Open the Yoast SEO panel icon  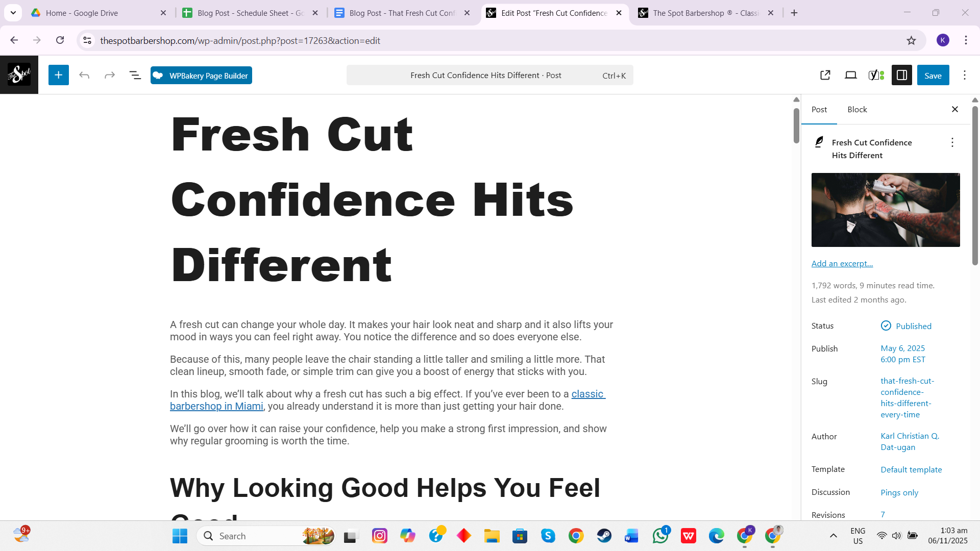click(876, 76)
